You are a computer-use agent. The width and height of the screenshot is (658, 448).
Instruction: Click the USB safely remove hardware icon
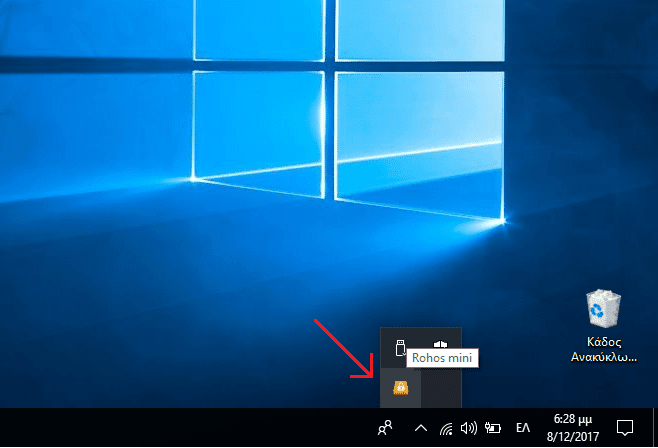coord(400,348)
